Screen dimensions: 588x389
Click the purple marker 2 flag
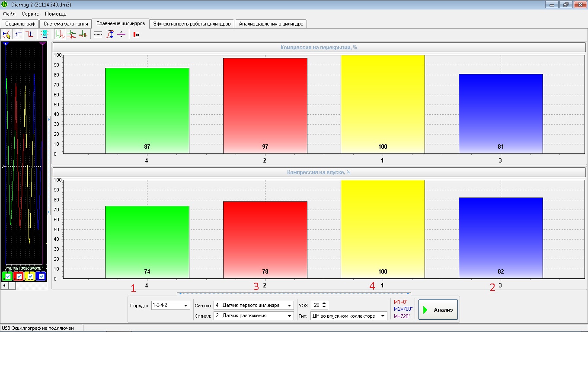pyautogui.click(x=42, y=44)
